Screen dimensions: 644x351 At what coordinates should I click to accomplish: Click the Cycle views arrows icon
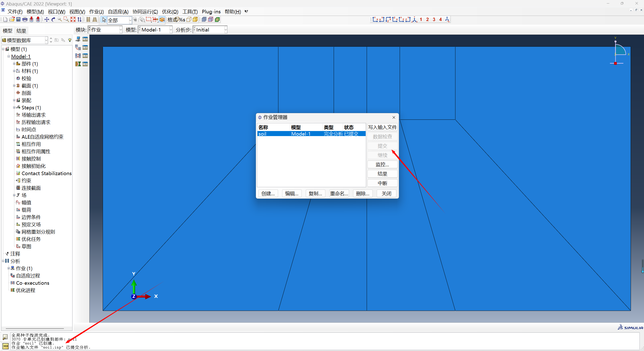click(x=80, y=19)
